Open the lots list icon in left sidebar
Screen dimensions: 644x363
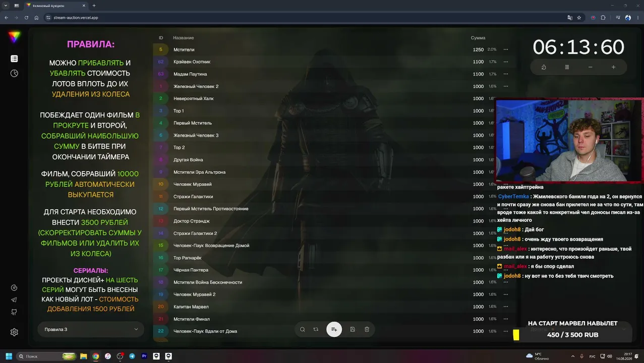[14, 59]
